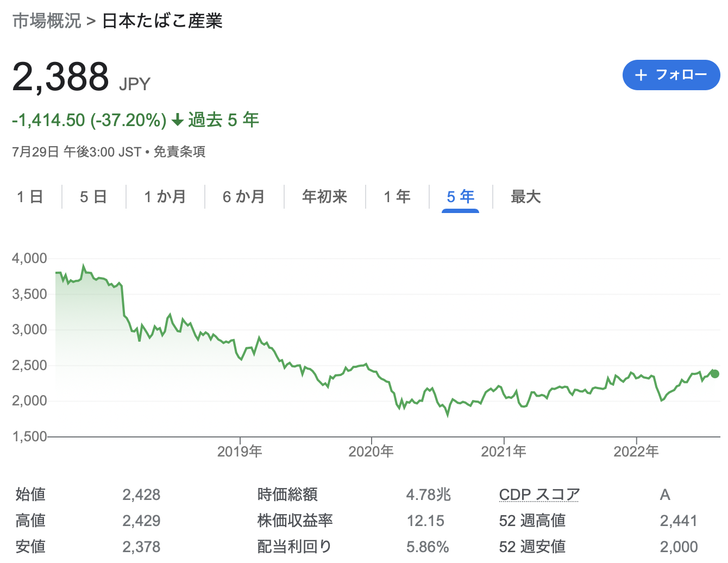This screenshot has height=563, width=728.
Task: Click the 2,388 price value
Action: 61,77
